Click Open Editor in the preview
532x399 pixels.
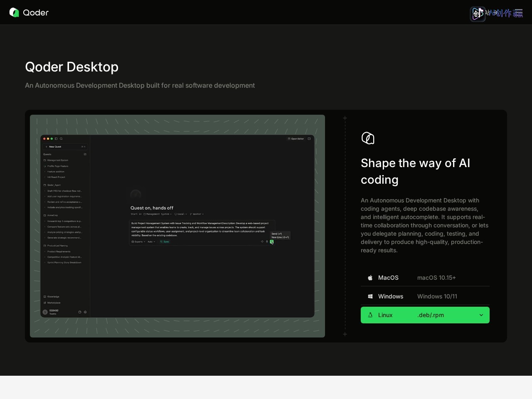pyautogui.click(x=296, y=139)
